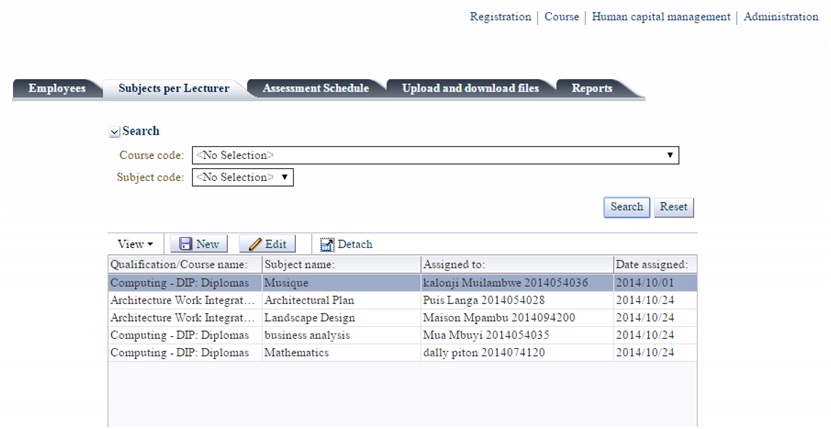Switch to the Employees tab
The image size is (831, 429).
click(x=56, y=88)
